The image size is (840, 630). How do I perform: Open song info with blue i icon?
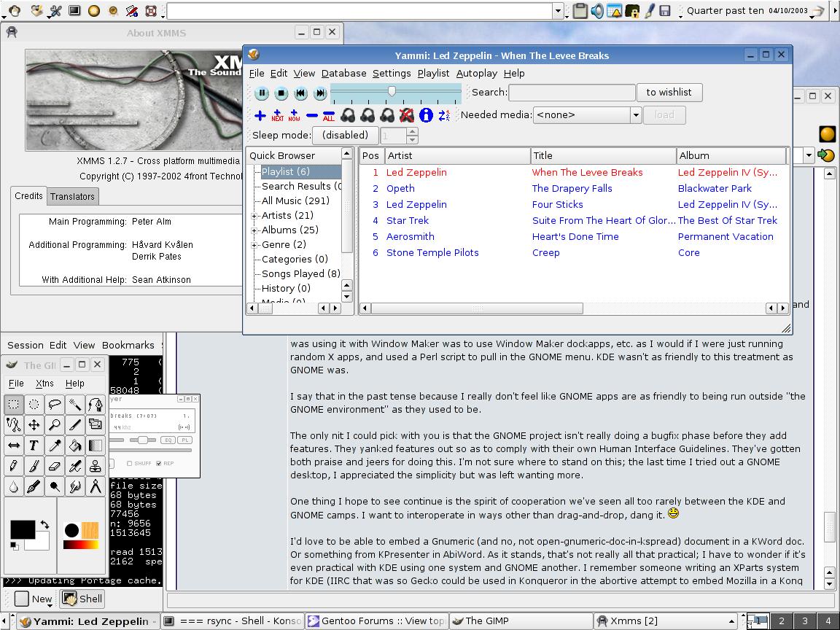click(x=426, y=115)
